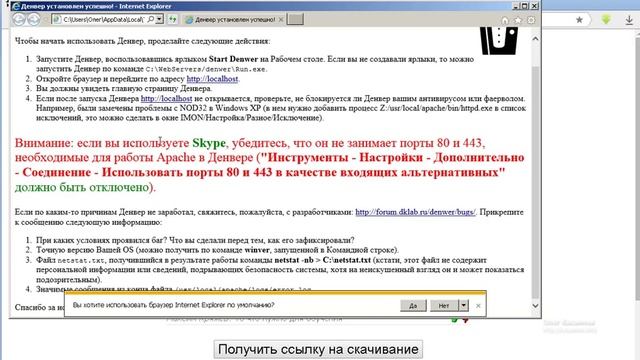Click the bold 'winver' command text
Screen dimensions: 640x360
(257, 250)
